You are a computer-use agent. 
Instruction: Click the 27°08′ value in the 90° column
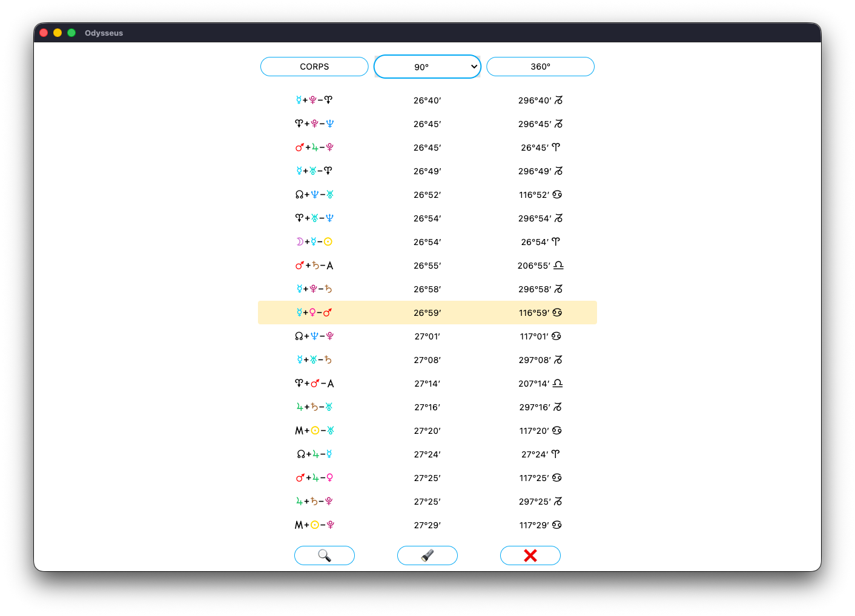[427, 360]
